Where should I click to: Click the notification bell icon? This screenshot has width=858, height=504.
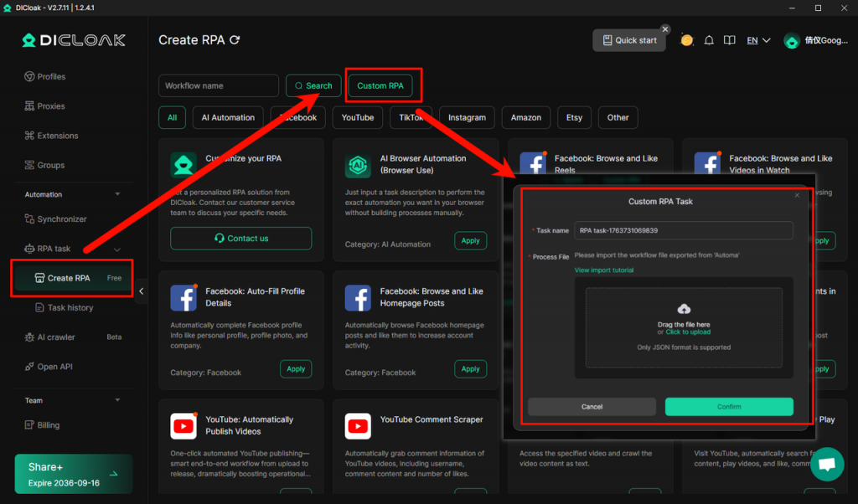pyautogui.click(x=709, y=40)
